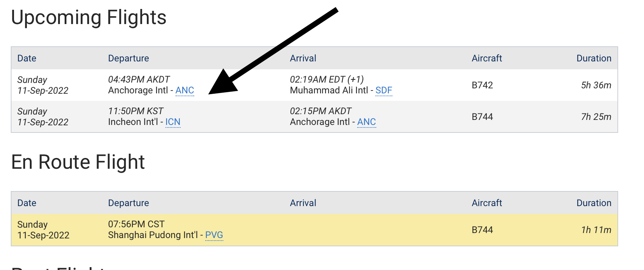Click the ICN airport link
Image resolution: width=644 pixels, height=270 pixels.
(x=173, y=122)
